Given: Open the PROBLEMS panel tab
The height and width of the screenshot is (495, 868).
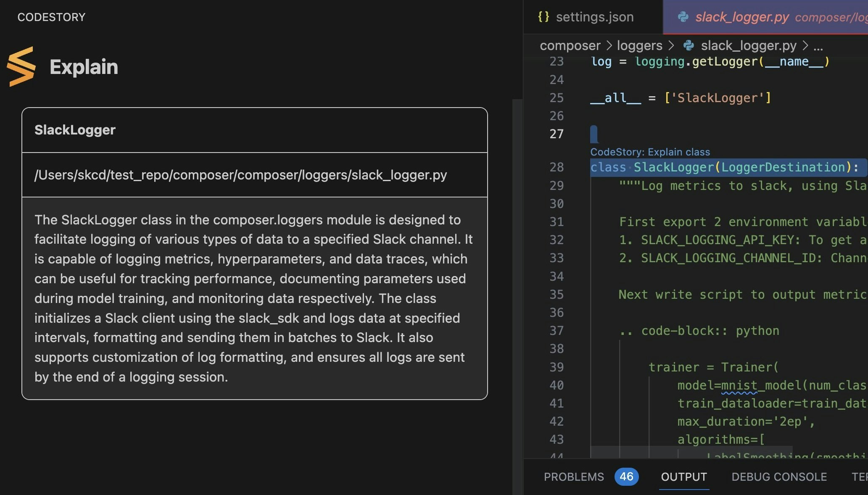Looking at the screenshot, I should (574, 477).
